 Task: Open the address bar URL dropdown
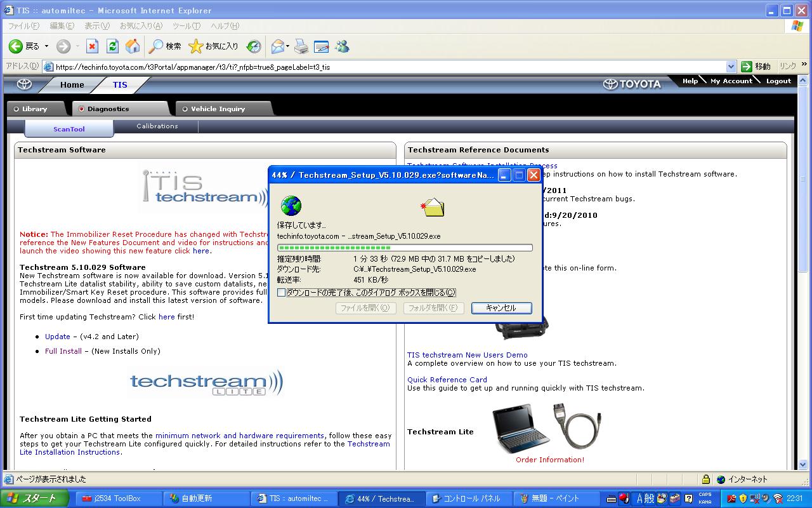(x=731, y=67)
